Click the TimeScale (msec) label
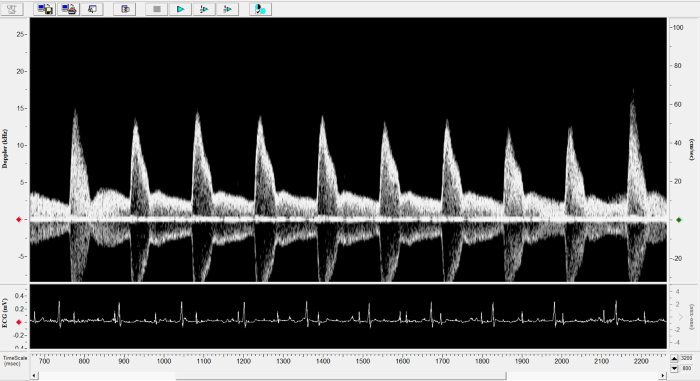The width and height of the screenshot is (700, 381). tap(15, 361)
